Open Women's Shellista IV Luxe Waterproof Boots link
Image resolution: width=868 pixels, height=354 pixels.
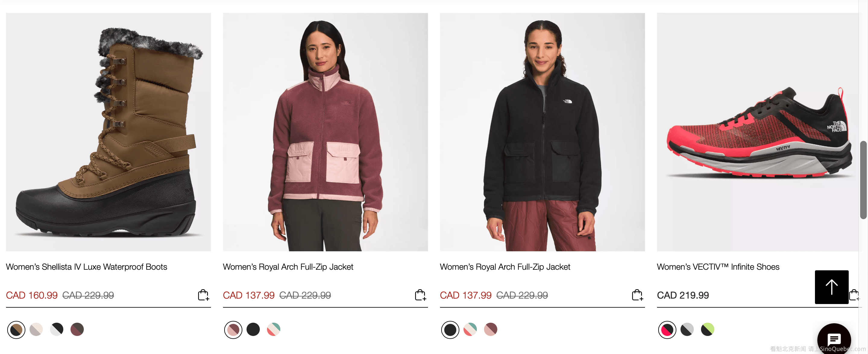click(86, 267)
